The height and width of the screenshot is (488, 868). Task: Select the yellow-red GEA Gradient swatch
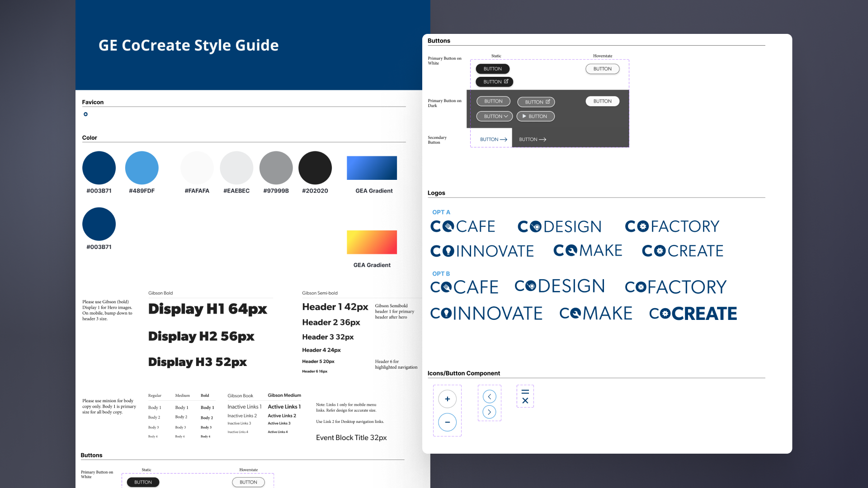click(x=372, y=242)
